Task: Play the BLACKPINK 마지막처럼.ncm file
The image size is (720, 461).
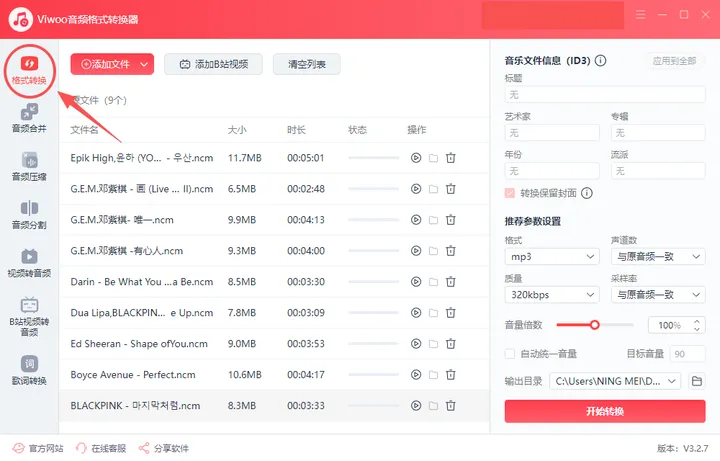Action: [x=416, y=405]
